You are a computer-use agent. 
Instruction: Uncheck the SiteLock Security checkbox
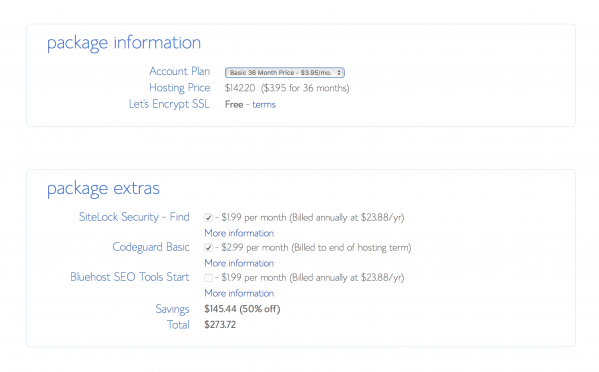[x=208, y=217]
